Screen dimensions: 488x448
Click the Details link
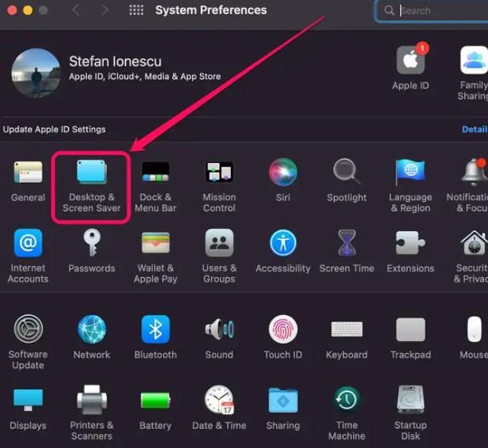point(475,129)
